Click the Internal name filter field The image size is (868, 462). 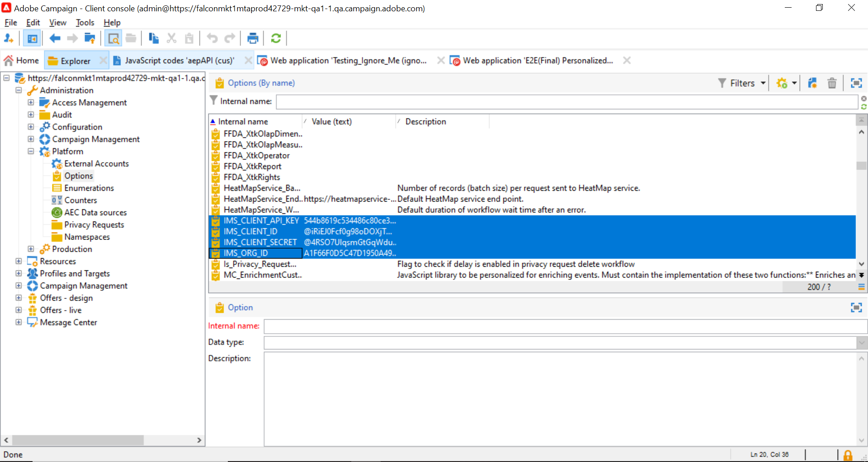(x=567, y=102)
